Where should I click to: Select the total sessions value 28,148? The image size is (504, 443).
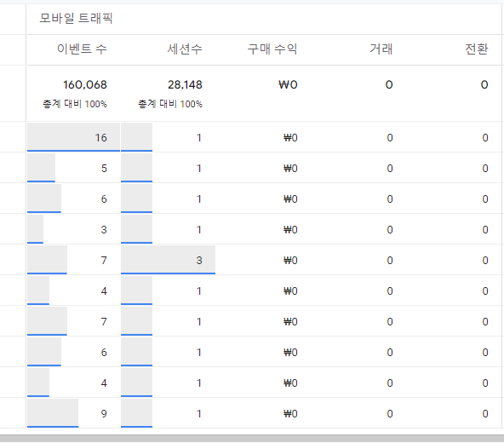185,84
